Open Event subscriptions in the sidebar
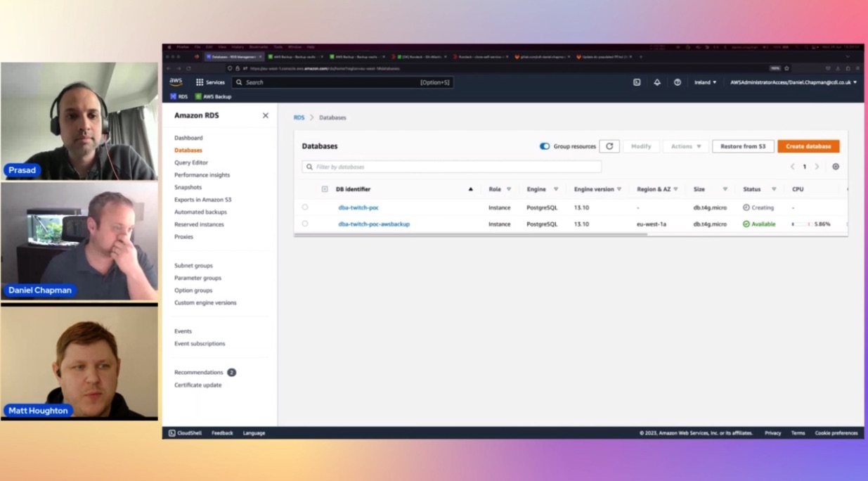 pyautogui.click(x=200, y=344)
